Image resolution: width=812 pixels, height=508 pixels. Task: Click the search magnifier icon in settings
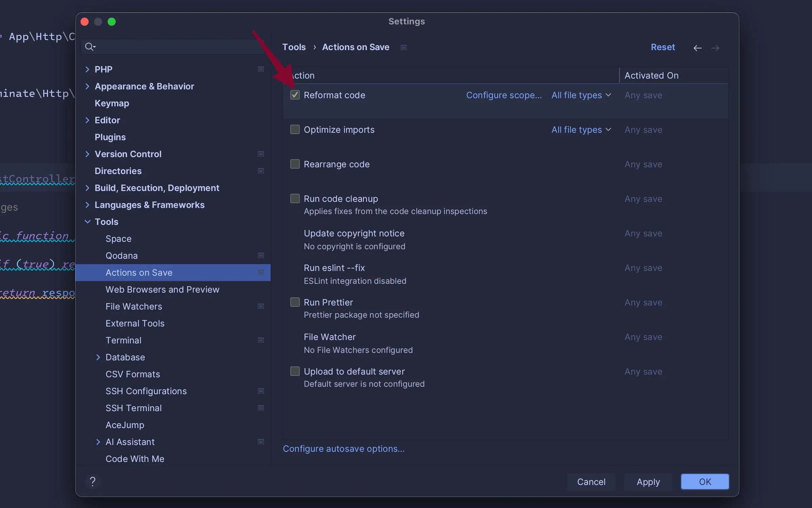pos(90,47)
